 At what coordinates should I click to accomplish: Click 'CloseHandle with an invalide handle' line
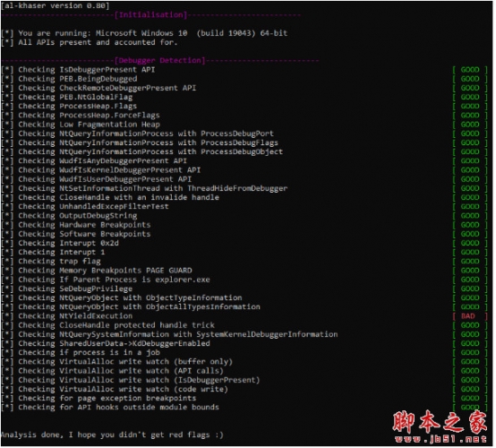[110, 197]
